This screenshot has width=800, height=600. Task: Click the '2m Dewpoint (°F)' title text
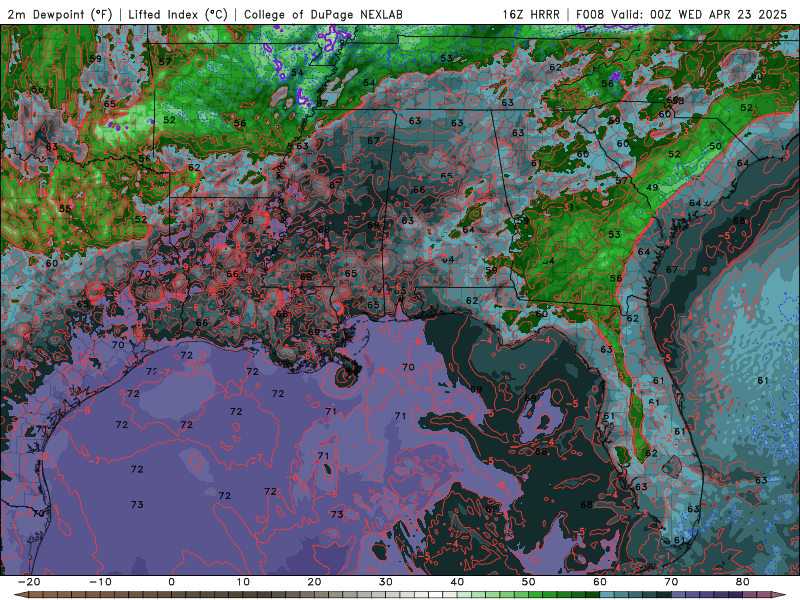click(60, 14)
